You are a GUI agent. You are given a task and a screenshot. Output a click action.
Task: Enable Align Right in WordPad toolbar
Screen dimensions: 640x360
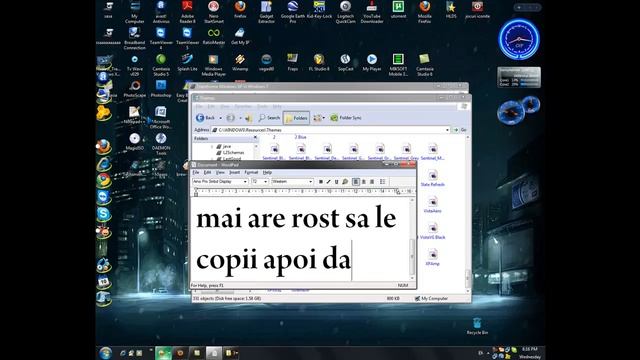[x=372, y=182]
